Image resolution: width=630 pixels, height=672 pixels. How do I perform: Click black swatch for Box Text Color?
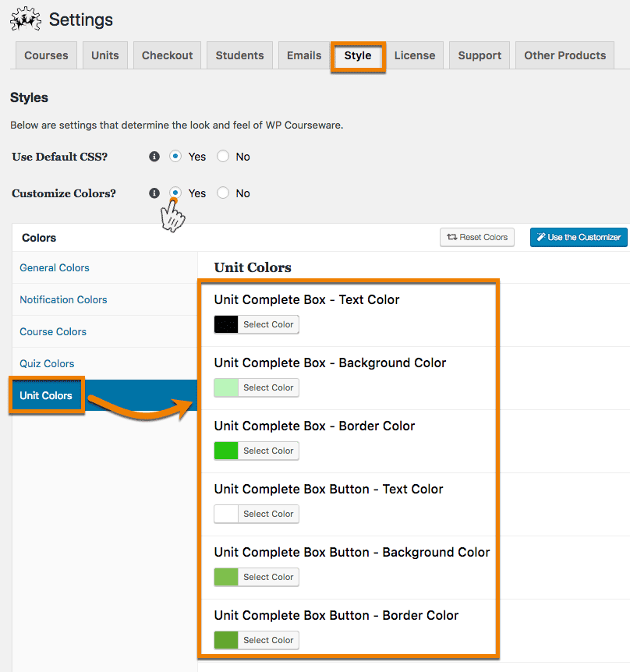coord(226,324)
